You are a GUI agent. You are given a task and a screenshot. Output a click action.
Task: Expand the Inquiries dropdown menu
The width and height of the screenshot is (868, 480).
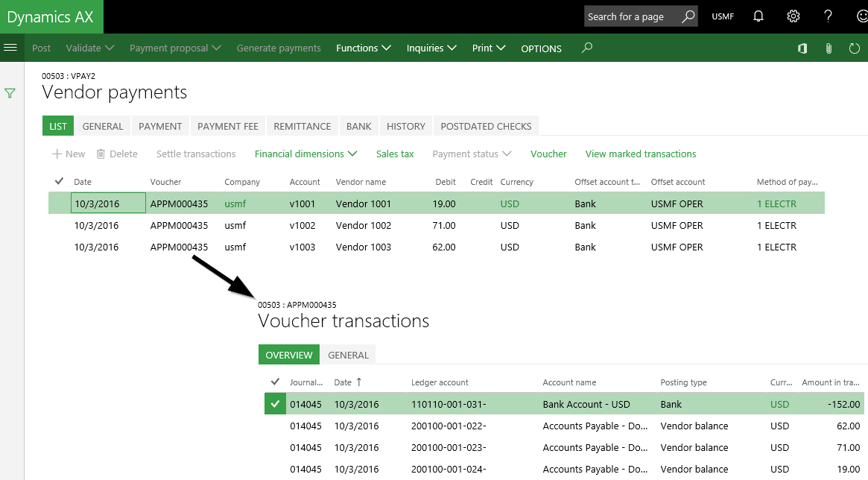click(435, 48)
